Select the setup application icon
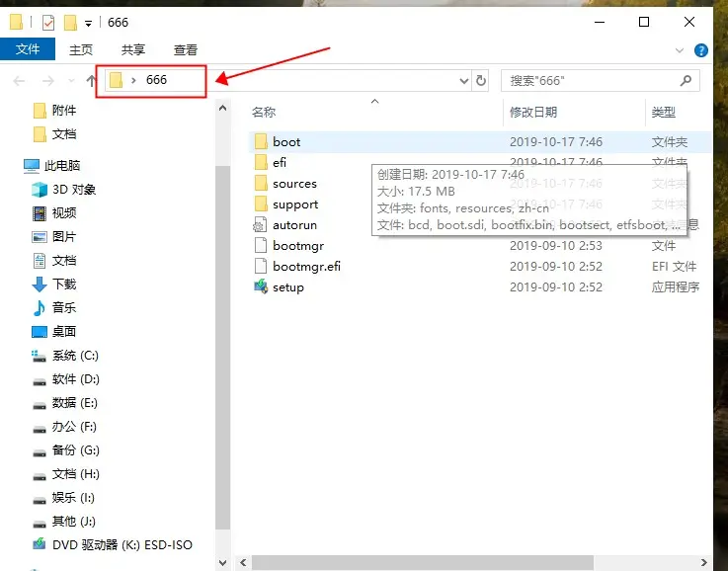Image resolution: width=728 pixels, height=571 pixels. tap(261, 286)
